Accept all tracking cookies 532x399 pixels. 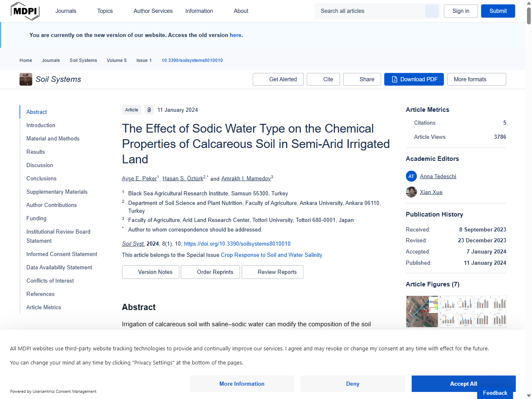click(x=463, y=384)
